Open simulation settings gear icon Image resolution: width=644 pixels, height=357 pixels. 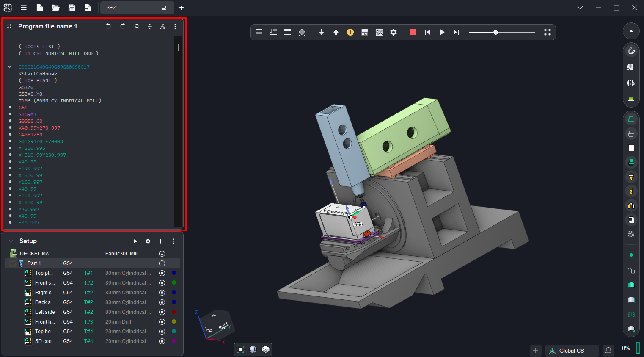point(394,32)
